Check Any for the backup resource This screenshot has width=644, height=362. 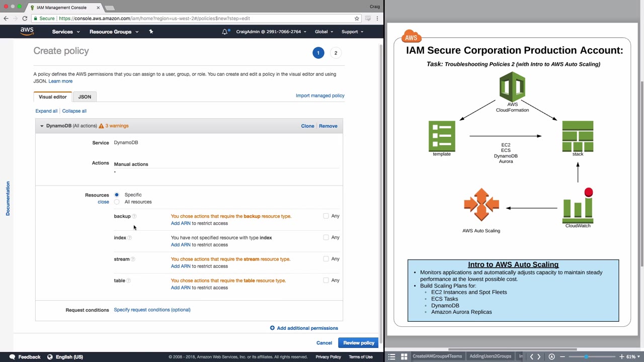326,216
